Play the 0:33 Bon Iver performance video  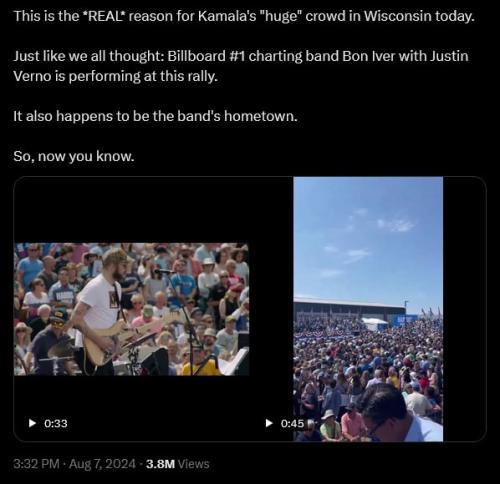coord(32,423)
